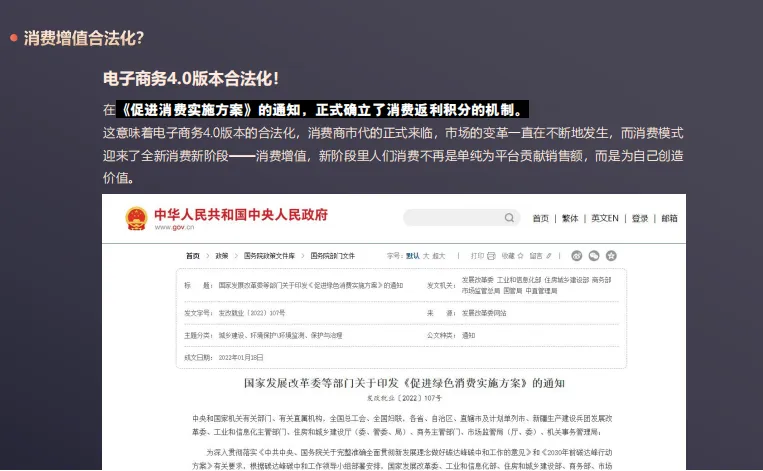Click the star icon beside 收藏
This screenshot has width=763, height=471.
[520, 256]
